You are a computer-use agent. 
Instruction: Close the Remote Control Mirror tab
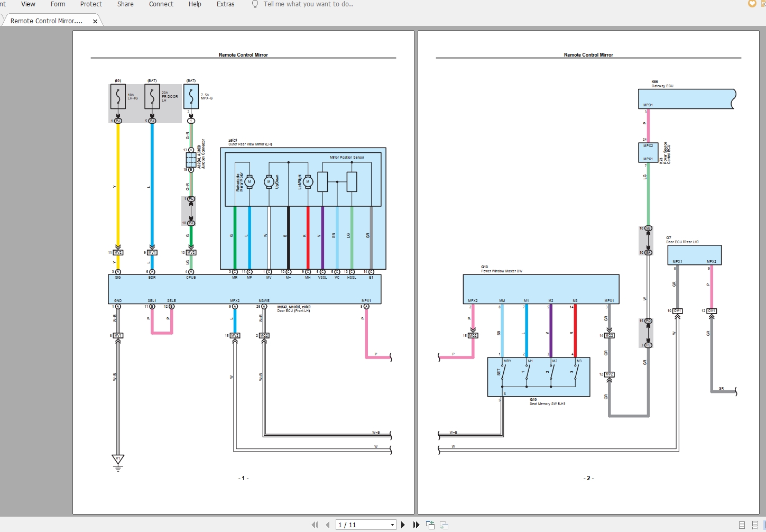pyautogui.click(x=95, y=21)
